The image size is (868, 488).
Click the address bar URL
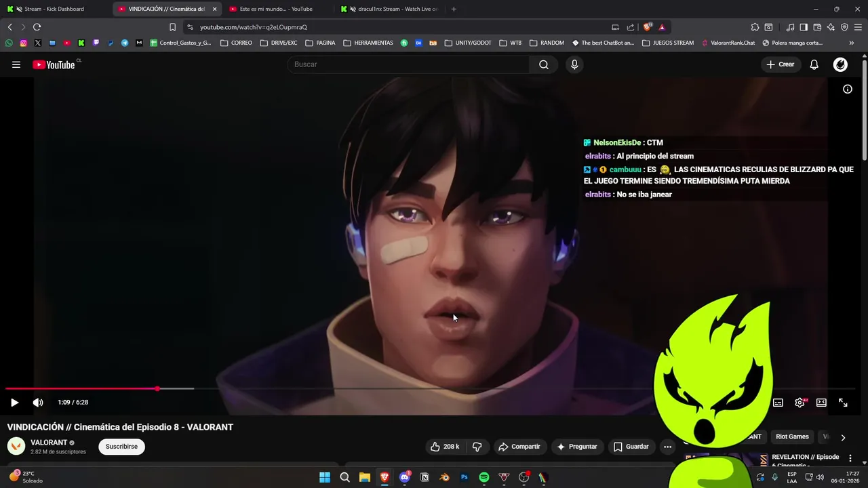tap(254, 27)
